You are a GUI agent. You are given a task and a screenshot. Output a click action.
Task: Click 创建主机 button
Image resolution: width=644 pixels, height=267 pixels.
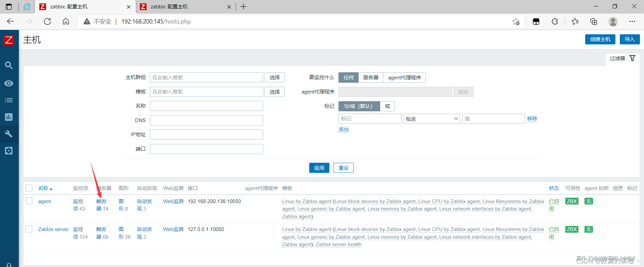pos(600,39)
